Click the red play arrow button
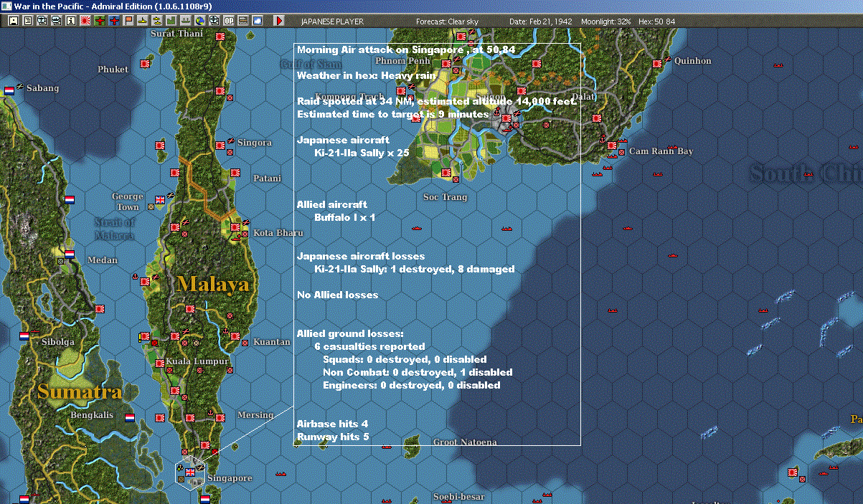863x504 pixels. point(280,21)
